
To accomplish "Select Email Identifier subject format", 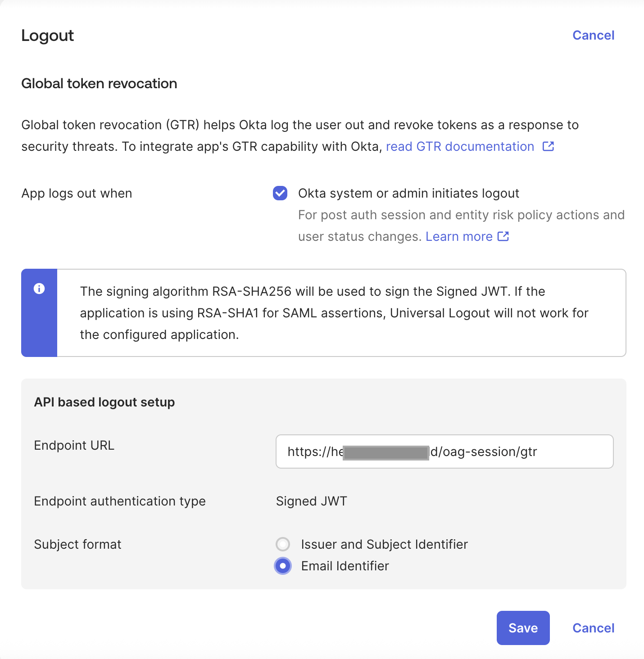I will [x=283, y=566].
